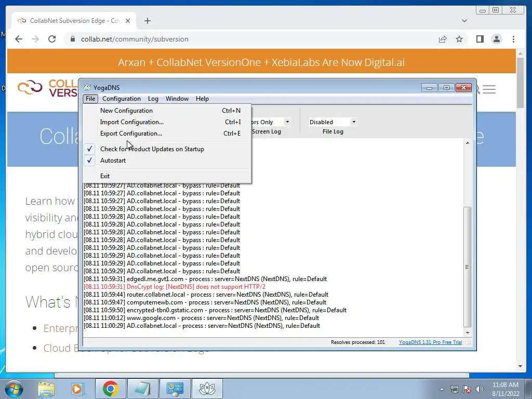Click the Chrome page vertical scrollbar thumb
Image resolution: width=532 pixels, height=399 pixels.
[520, 83]
